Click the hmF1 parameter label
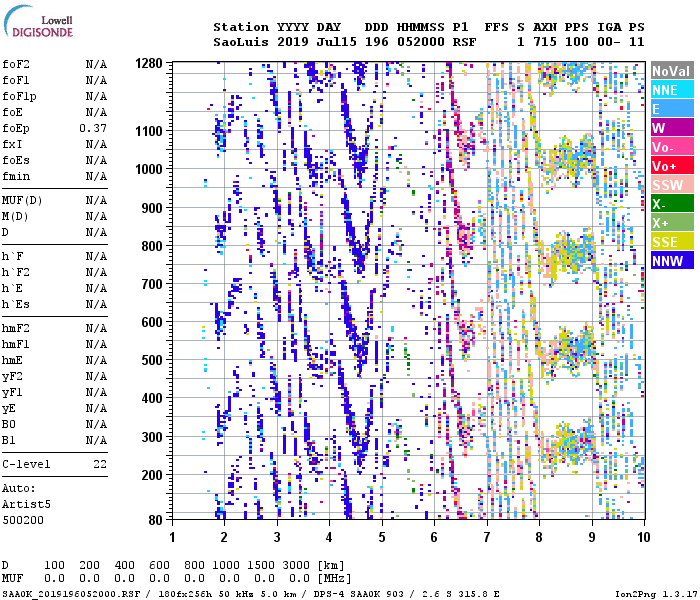The width and height of the screenshot is (700, 600). coord(16,344)
